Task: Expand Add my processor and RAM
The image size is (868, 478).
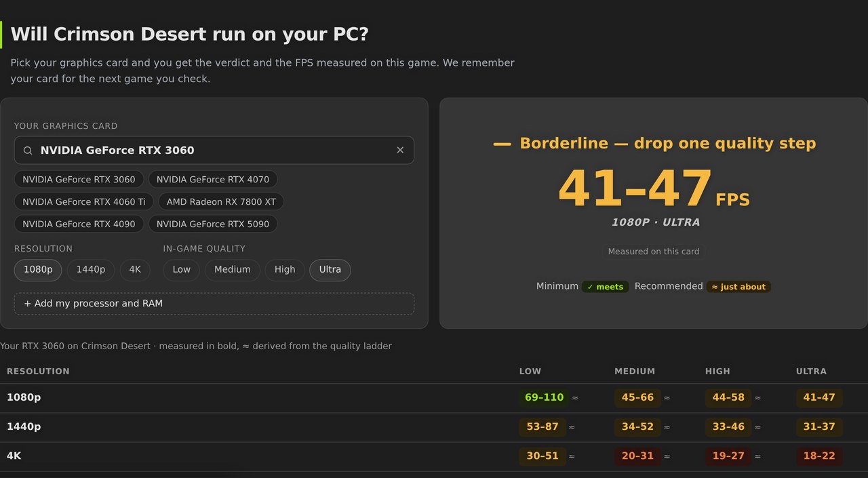Action: tap(214, 304)
